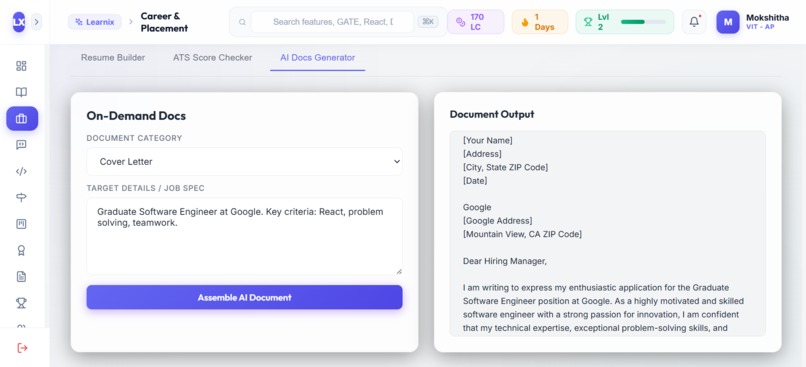Click the red logout icon
Viewport: 806px width, 367px height.
click(22, 348)
